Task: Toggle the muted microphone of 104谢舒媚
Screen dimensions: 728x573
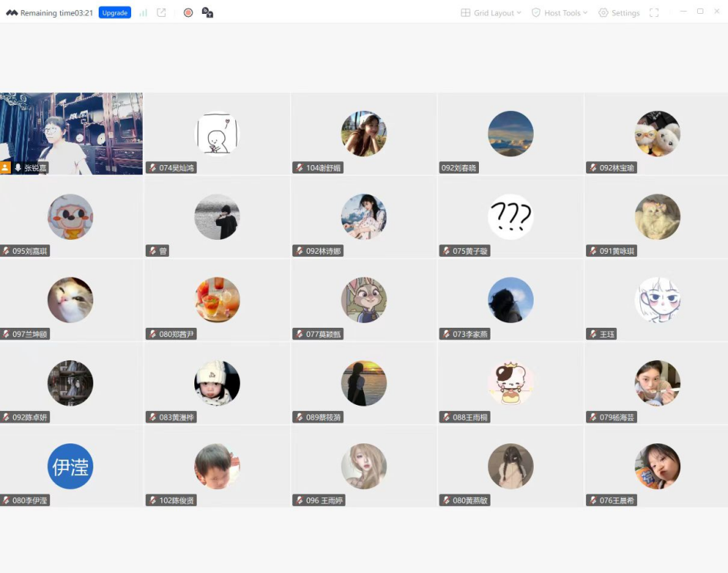Action: pos(300,168)
